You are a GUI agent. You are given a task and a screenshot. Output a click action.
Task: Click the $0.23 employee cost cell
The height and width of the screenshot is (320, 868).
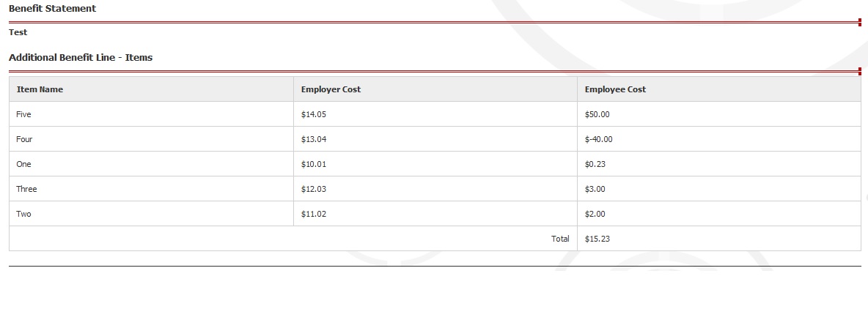coord(595,164)
